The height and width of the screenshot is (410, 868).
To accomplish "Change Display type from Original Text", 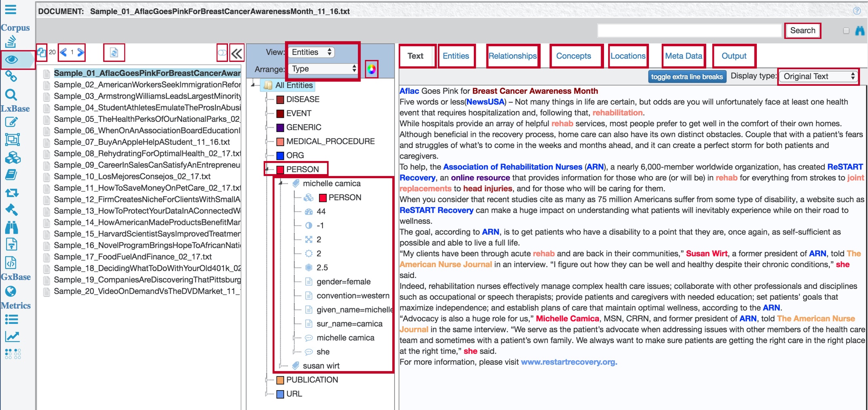I will click(817, 76).
